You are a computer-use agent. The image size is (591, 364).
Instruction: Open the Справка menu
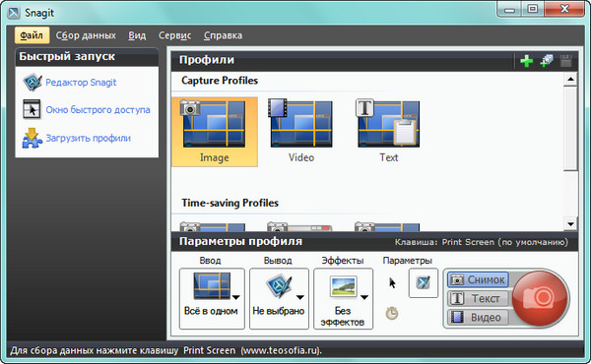[223, 35]
